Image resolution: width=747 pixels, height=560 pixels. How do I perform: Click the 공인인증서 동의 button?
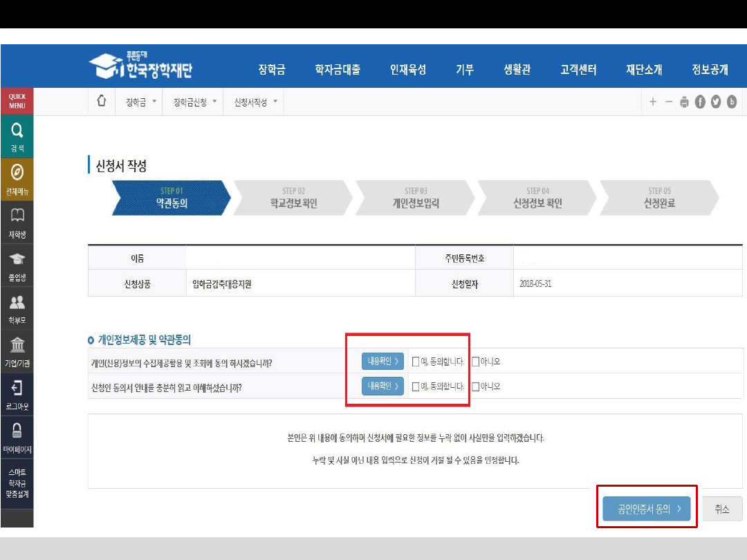click(x=646, y=509)
